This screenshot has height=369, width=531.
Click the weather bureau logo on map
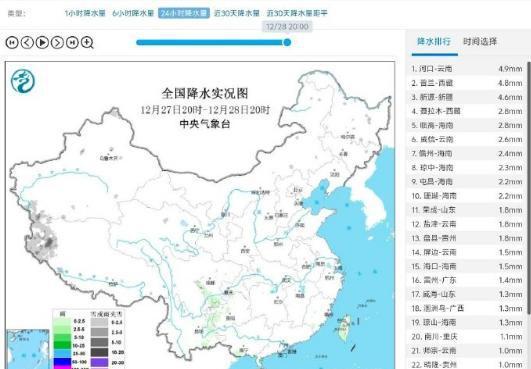click(23, 81)
